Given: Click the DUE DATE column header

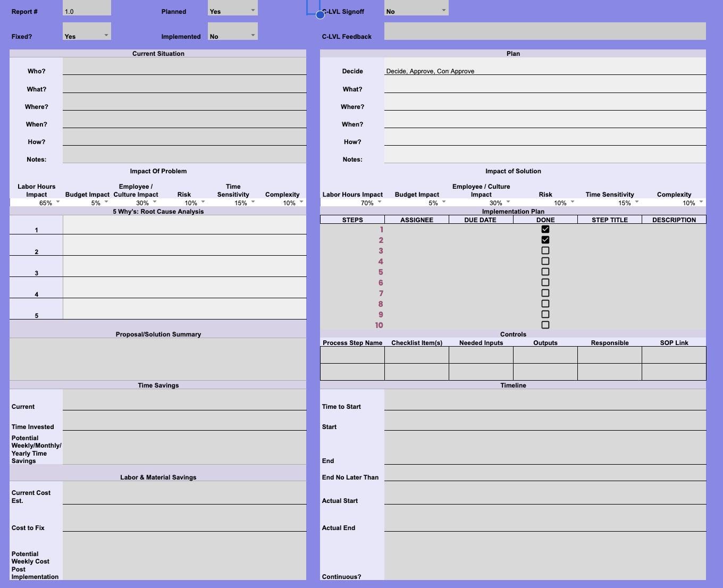Looking at the screenshot, I should (x=481, y=220).
